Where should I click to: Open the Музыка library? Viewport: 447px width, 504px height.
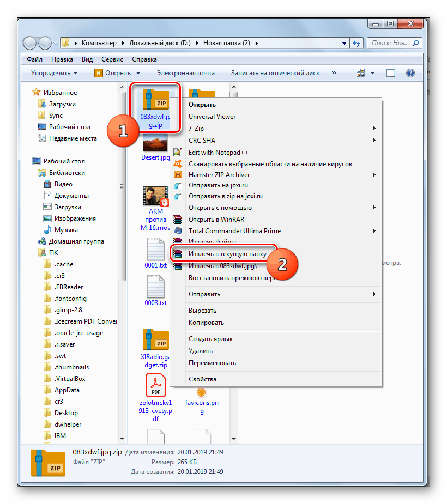point(66,230)
